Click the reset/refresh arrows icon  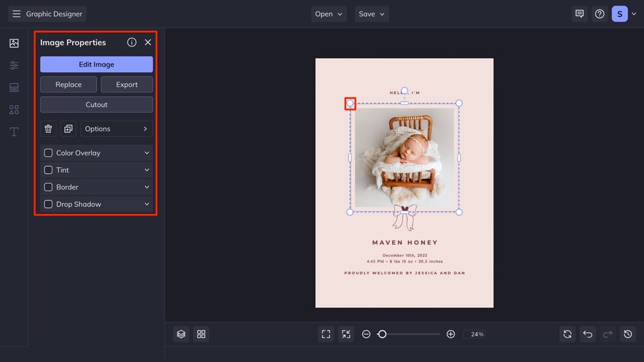(x=568, y=334)
